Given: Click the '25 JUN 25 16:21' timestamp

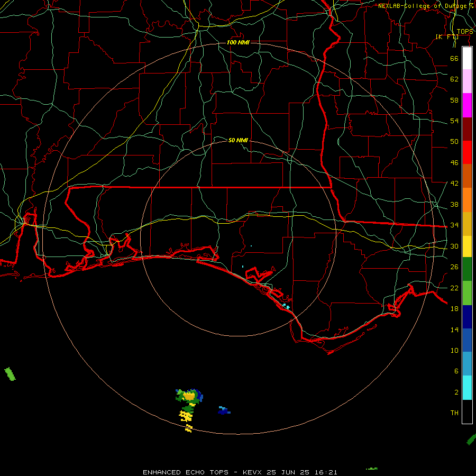Looking at the screenshot, I should point(302,472).
